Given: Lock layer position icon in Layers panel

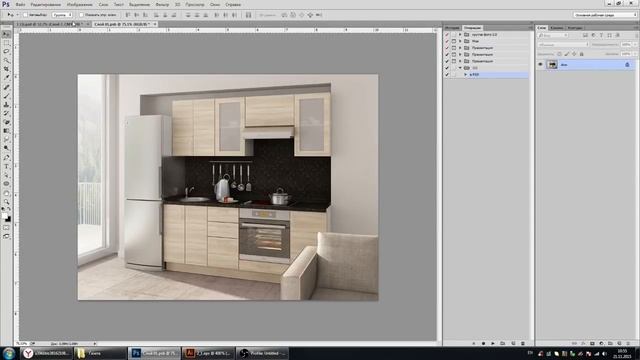Looking at the screenshot, I should coord(574,54).
